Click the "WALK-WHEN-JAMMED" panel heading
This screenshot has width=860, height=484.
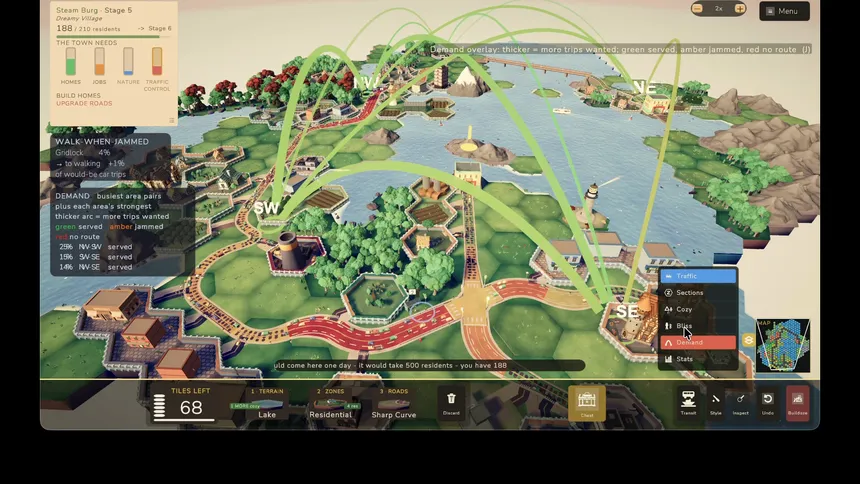102,142
